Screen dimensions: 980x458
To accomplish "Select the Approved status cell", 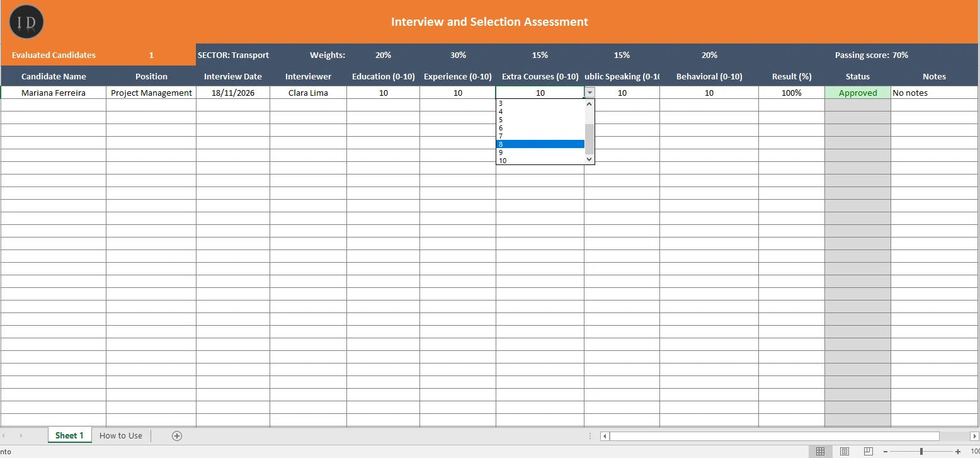I will click(x=858, y=93).
